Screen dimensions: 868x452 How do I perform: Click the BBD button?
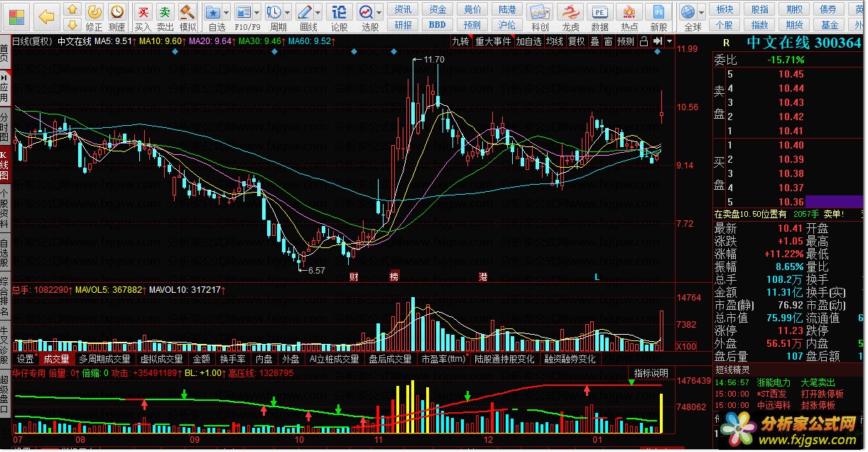tap(438, 25)
